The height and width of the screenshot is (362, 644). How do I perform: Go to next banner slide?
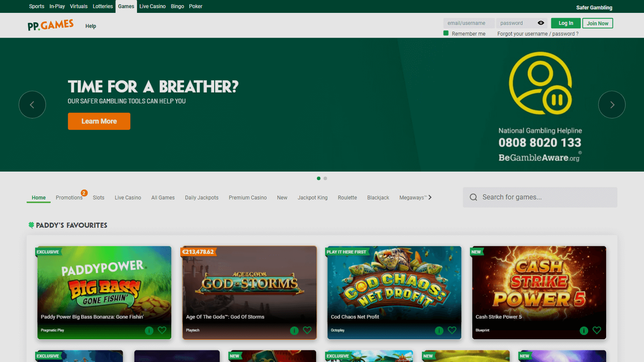point(612,105)
